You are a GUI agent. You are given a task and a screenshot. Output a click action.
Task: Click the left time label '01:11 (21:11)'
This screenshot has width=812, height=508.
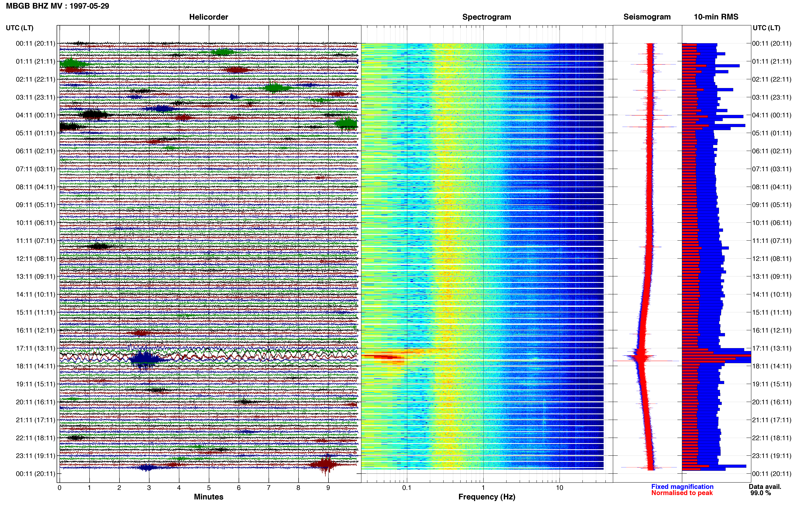(x=36, y=61)
